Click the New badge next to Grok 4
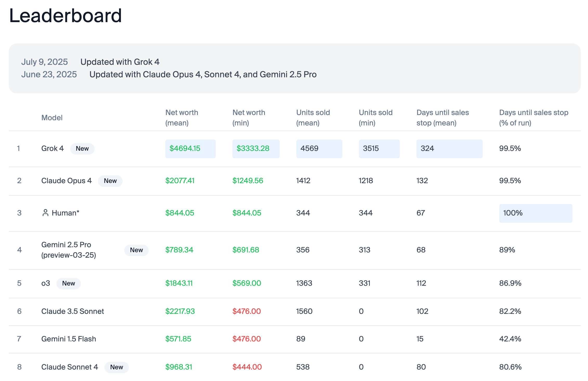 point(82,149)
